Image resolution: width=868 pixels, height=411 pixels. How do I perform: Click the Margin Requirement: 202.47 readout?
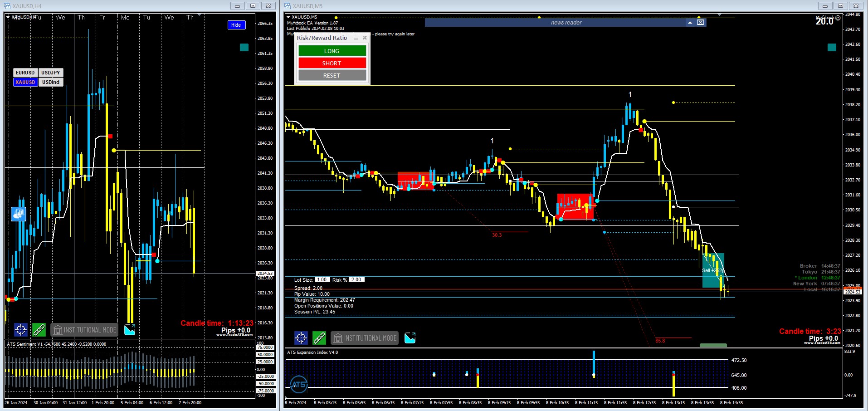(x=325, y=300)
